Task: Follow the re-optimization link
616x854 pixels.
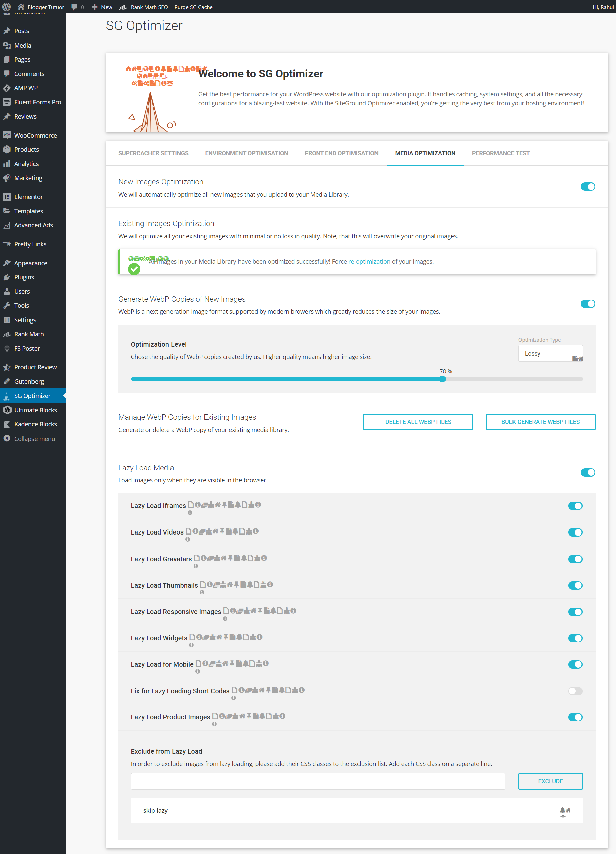Action: point(369,261)
